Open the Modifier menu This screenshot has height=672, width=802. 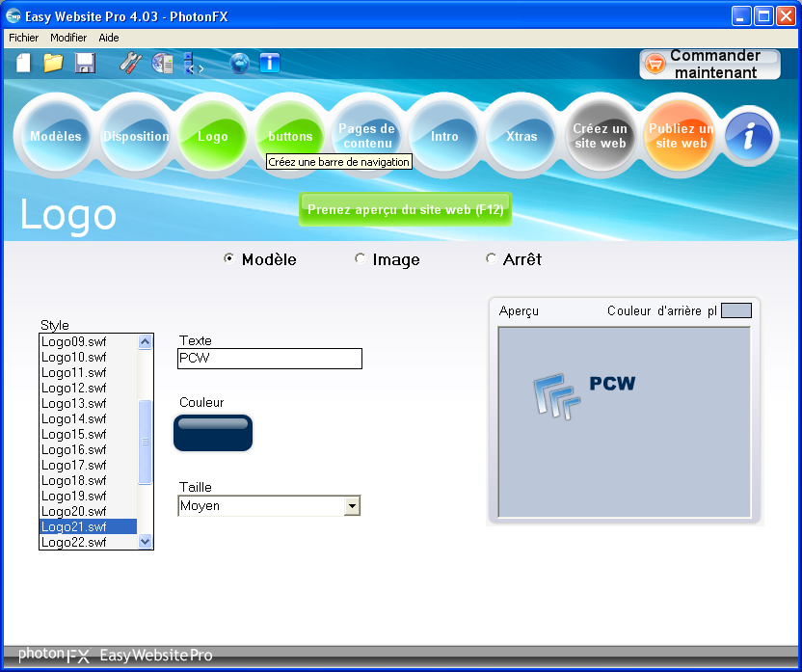tap(68, 38)
